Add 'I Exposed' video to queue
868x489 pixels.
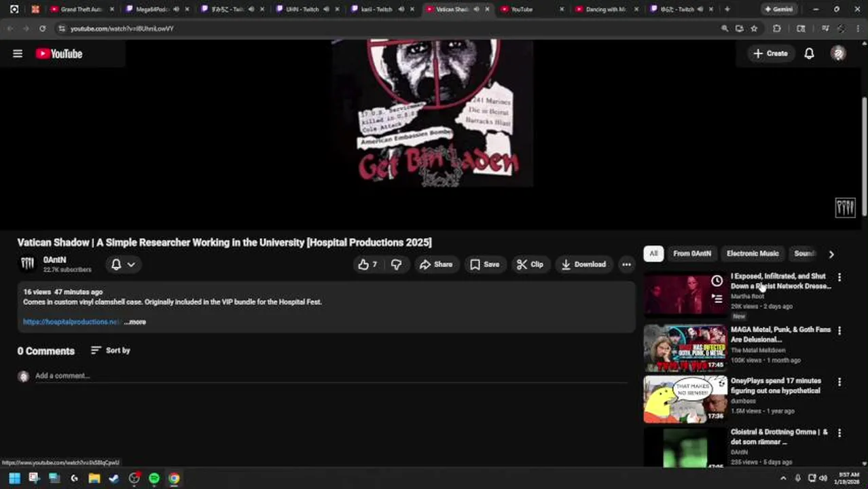tap(717, 298)
